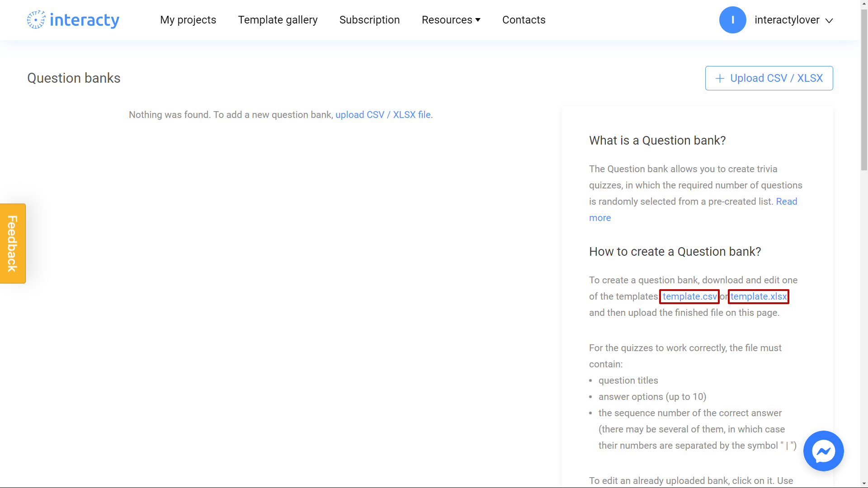Click the Feedback side panel toggle
Screen dimensions: 868x488
[x=13, y=244]
